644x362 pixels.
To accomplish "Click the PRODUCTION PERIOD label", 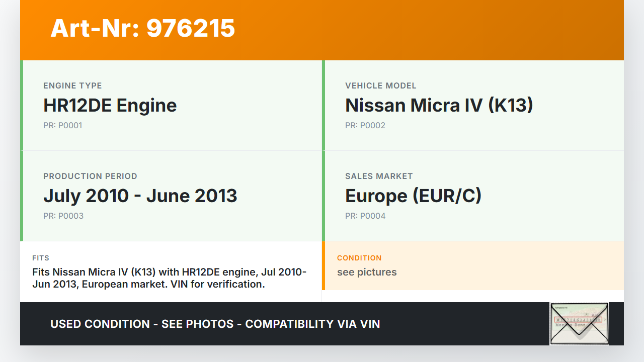I will (90, 176).
